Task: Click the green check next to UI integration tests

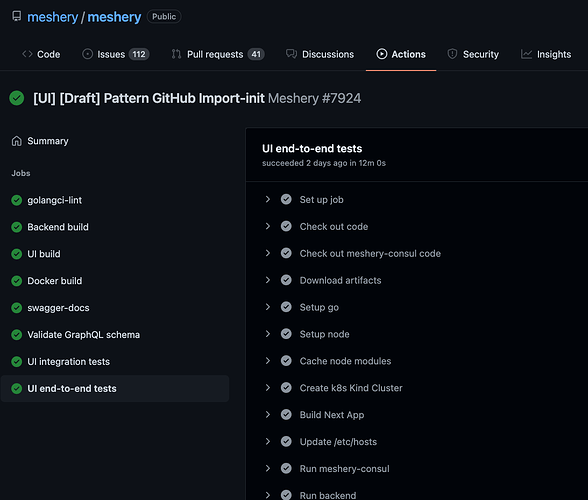Action: point(16,362)
